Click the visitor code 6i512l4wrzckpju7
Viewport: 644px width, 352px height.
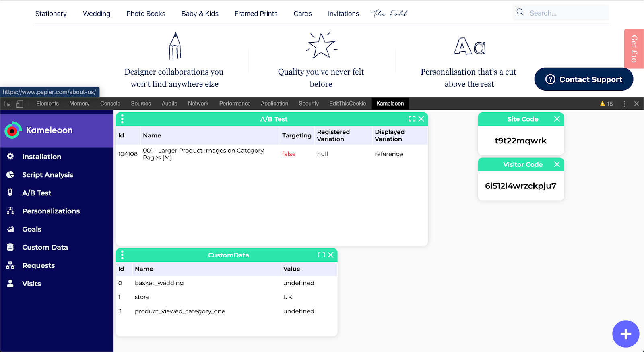tap(520, 186)
